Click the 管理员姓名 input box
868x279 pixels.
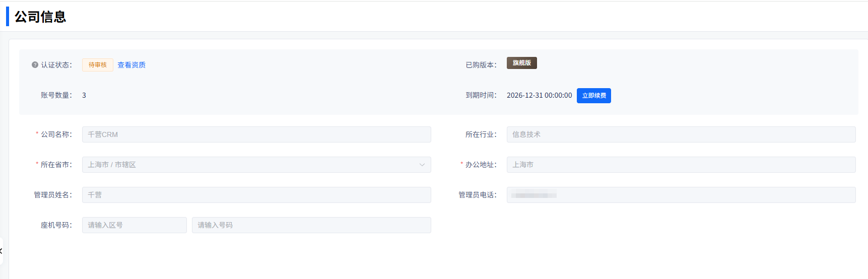point(256,195)
